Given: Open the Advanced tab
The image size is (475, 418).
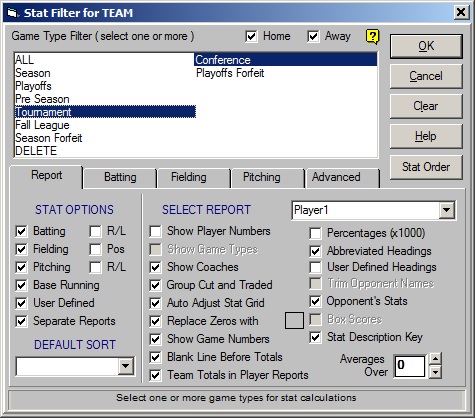Looking at the screenshot, I should 336,177.
